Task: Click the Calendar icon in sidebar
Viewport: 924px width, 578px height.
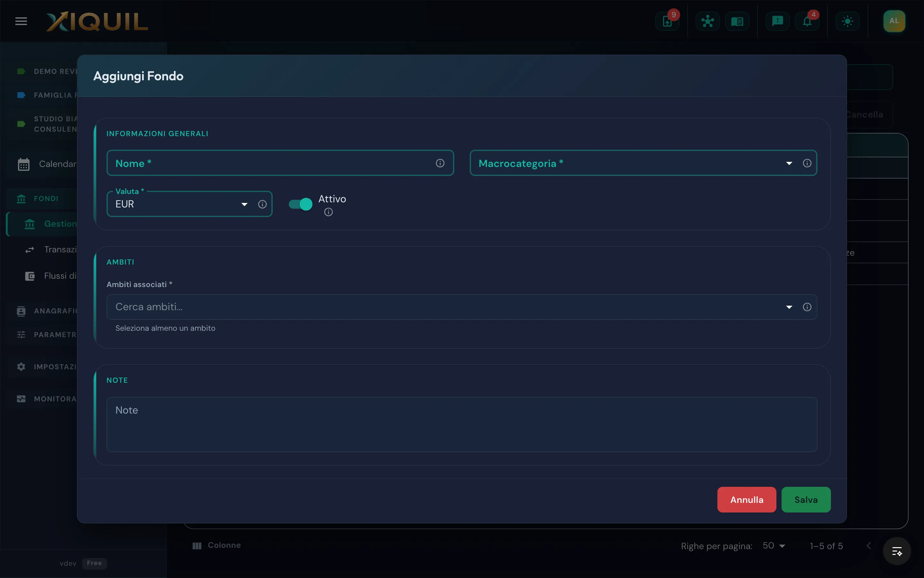Action: click(24, 164)
